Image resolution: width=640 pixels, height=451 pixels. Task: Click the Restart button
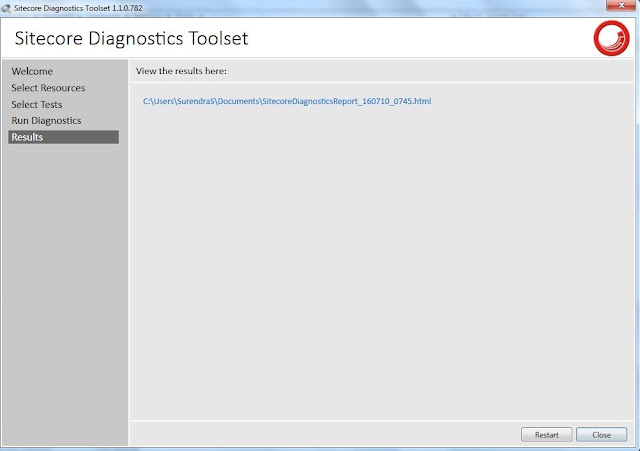point(547,435)
